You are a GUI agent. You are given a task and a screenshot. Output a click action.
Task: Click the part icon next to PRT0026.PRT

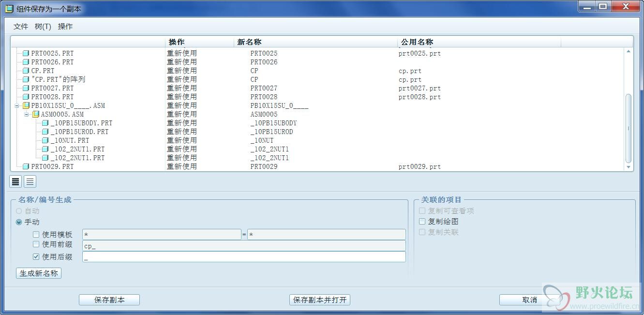point(26,62)
